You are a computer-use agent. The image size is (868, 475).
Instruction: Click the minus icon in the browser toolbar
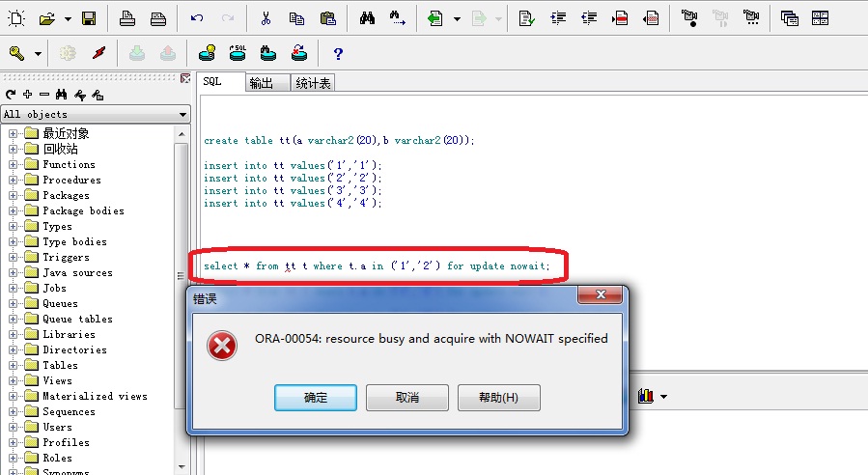(44, 95)
